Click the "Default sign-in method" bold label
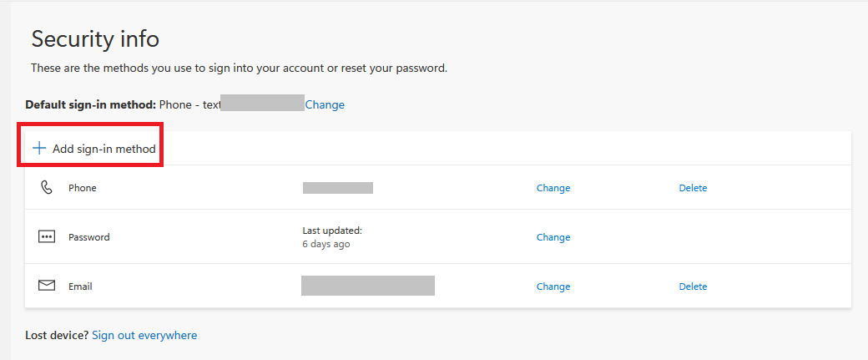 [90, 105]
